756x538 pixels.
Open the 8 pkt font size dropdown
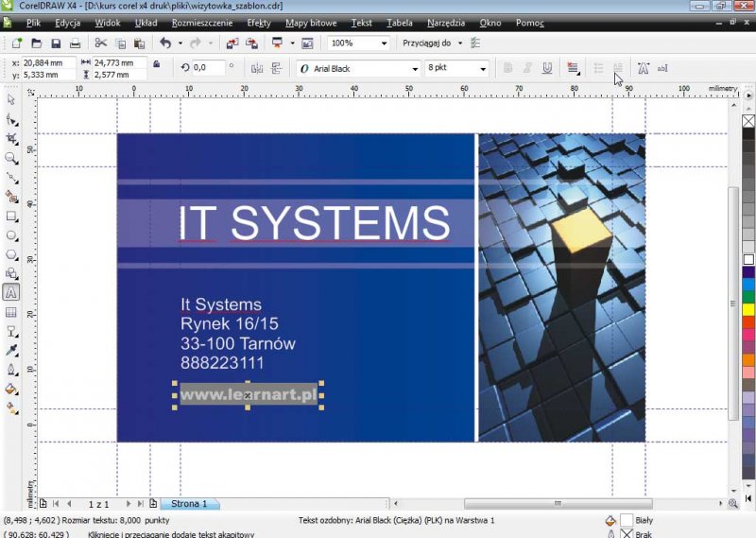[483, 68]
